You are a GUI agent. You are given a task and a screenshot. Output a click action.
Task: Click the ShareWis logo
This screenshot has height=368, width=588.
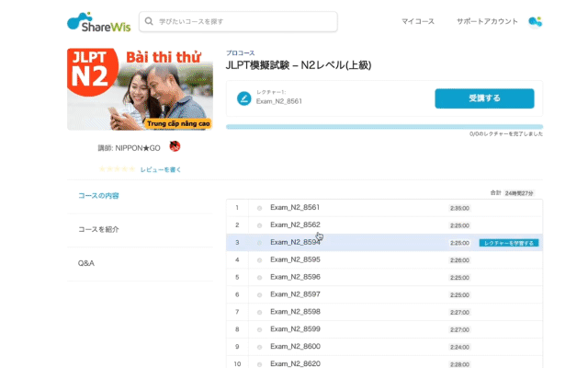point(99,22)
